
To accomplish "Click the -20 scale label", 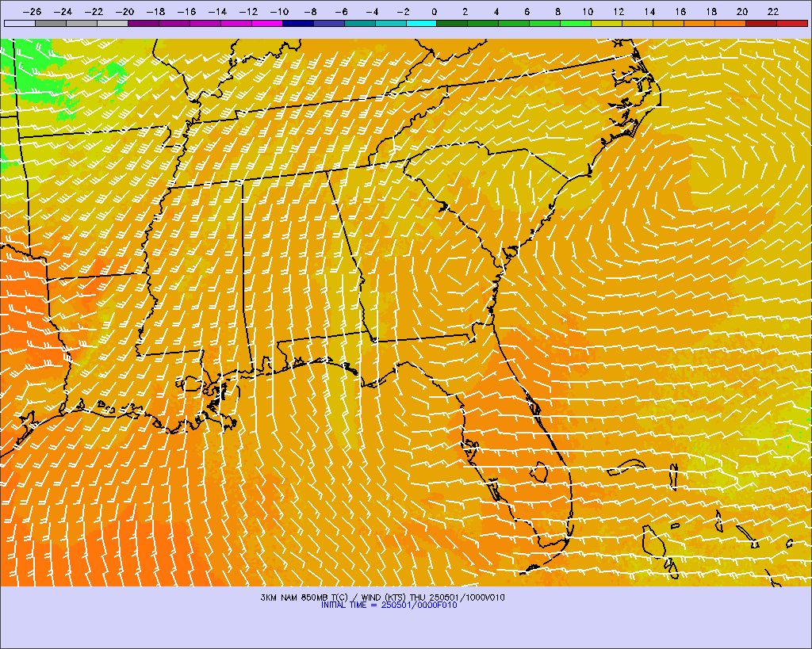I will [x=124, y=11].
